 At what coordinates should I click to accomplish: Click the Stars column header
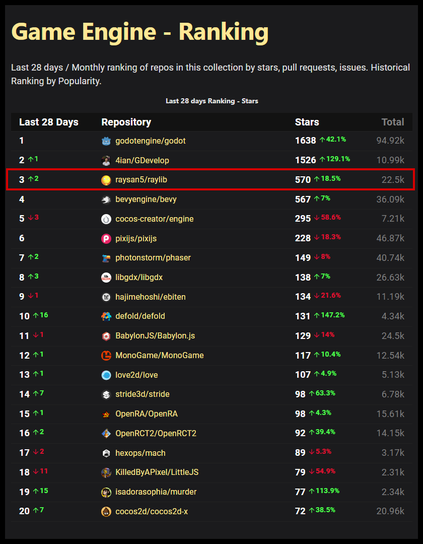(x=307, y=122)
